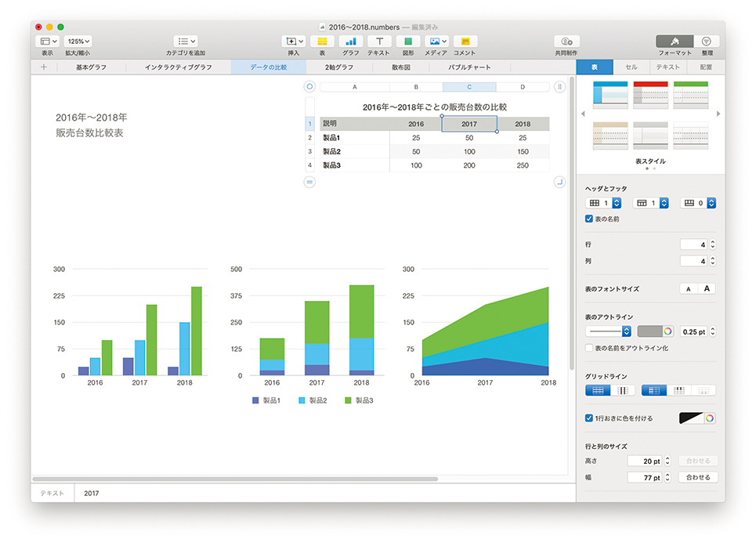Click the 図形 (shape) toolbar icon
Viewport: 756px width, 543px height.
408,41
